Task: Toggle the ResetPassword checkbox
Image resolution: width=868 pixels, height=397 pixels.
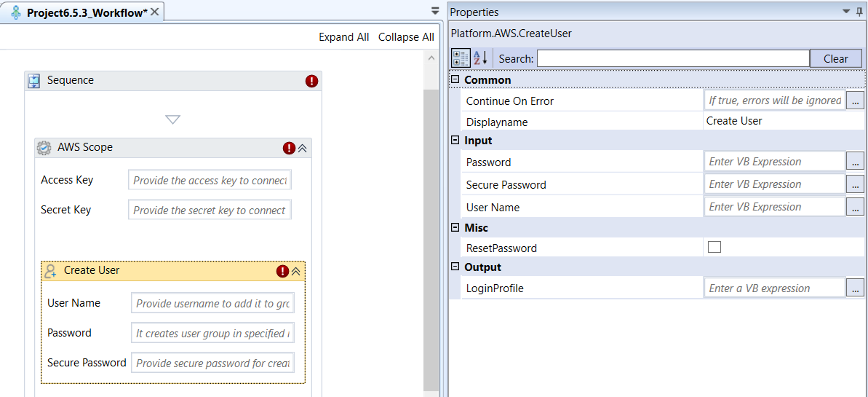Action: [714, 247]
